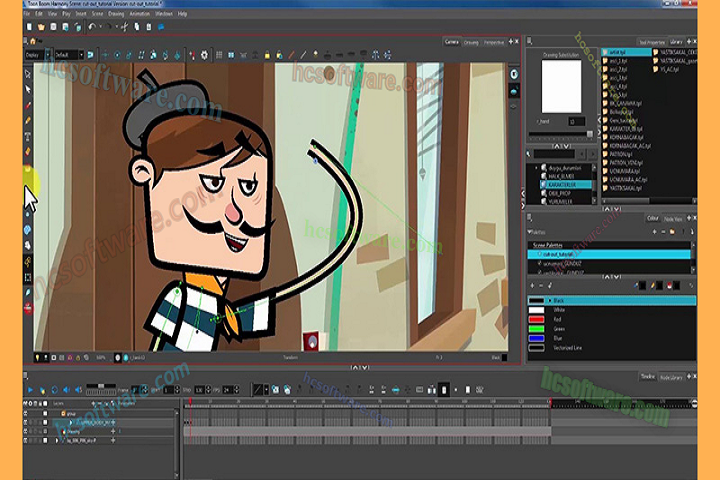
Task: Click the Cut scissors icon
Action: click(x=124, y=27)
